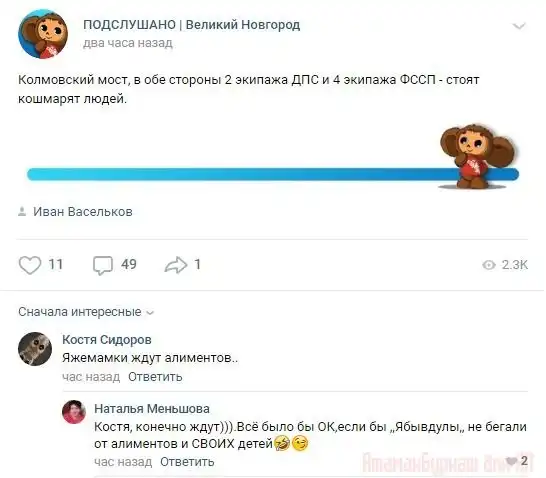Open ПОДСЛУШАНО | Великий Новгород group page

(x=192, y=25)
